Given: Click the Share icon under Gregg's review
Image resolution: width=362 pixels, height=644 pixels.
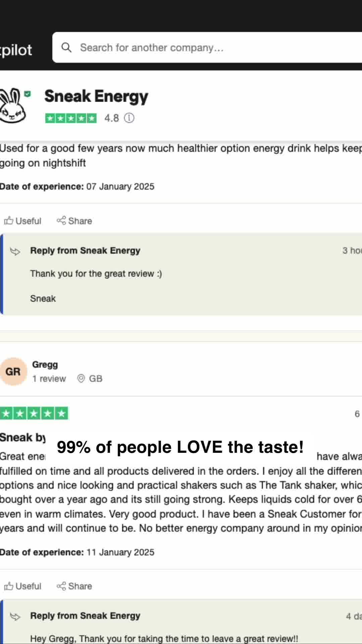Looking at the screenshot, I should [x=61, y=586].
